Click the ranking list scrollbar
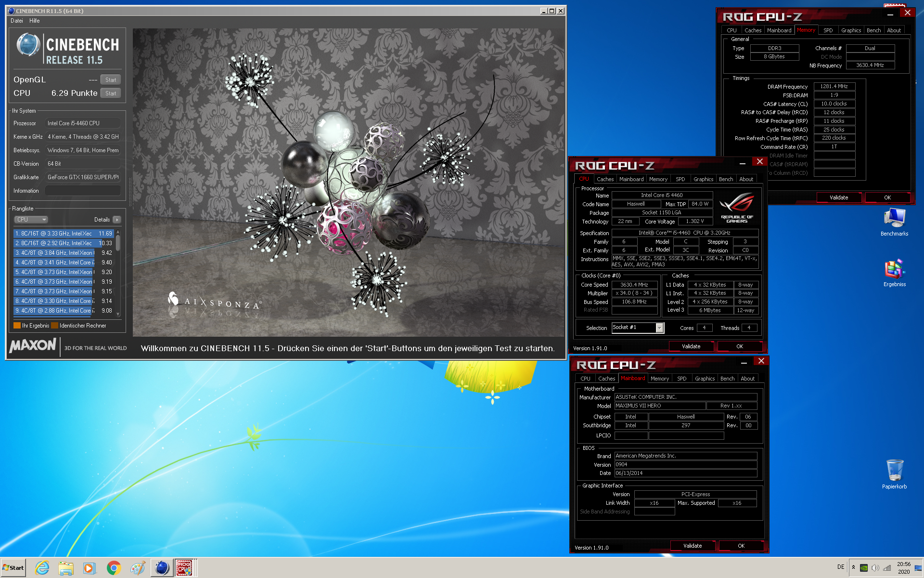Viewport: 924px width, 578px height. (118, 273)
